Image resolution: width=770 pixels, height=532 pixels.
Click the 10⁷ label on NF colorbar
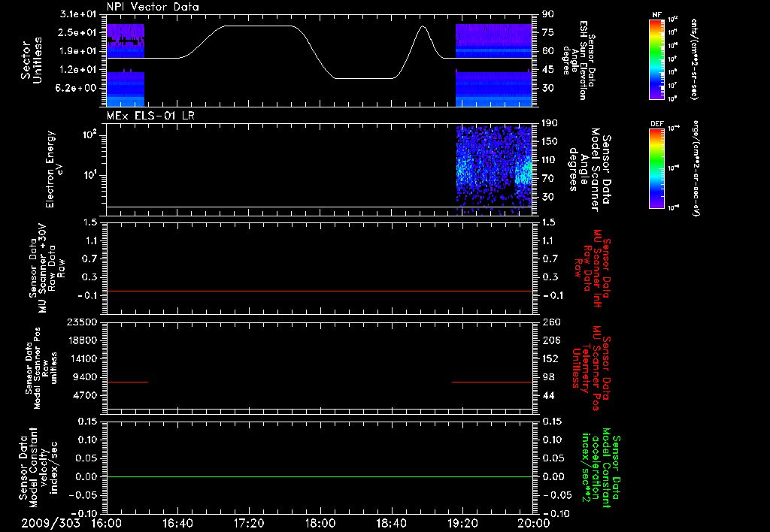pos(673,86)
